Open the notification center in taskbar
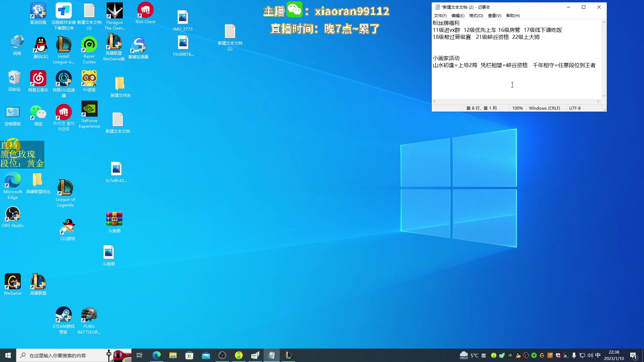This screenshot has height=362, width=644. (x=633, y=355)
